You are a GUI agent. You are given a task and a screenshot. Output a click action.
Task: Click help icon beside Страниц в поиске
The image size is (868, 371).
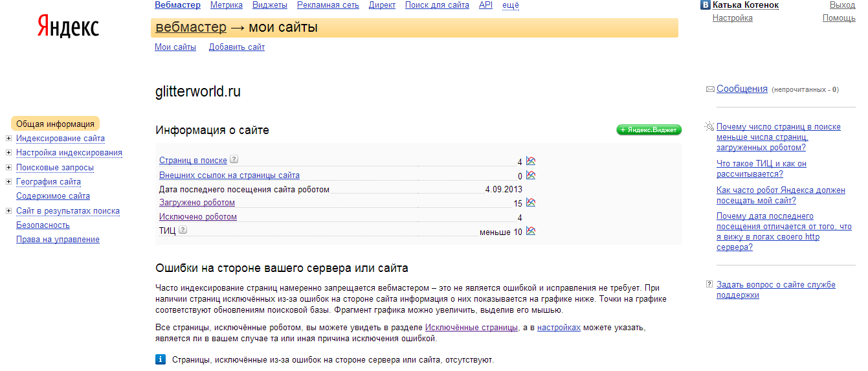coord(234,160)
